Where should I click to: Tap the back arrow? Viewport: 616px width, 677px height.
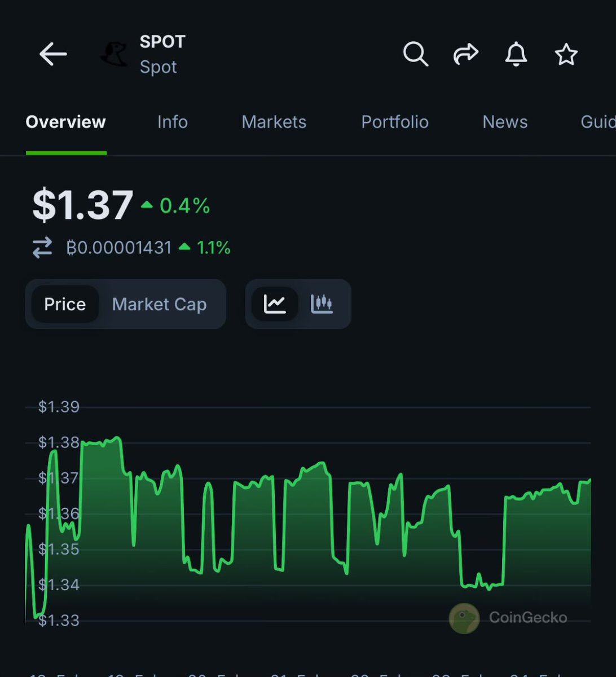(x=52, y=54)
